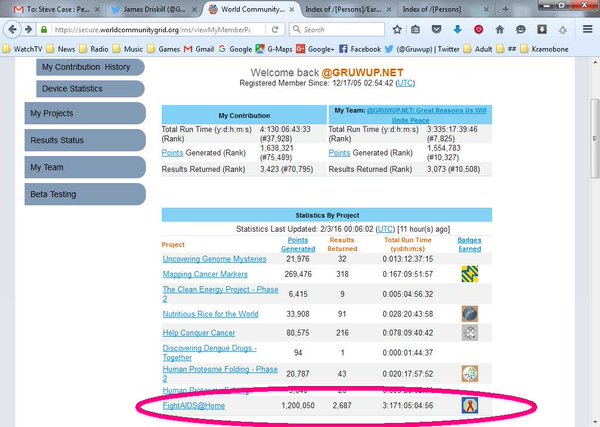Open the My Team name link in header
This screenshot has height=427, width=600.
(x=426, y=115)
